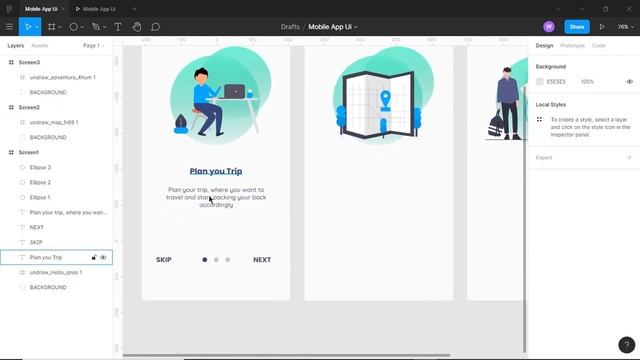Select the undraw_Hello_qnas 1 layer
The image size is (640, 360).
(x=56, y=273)
